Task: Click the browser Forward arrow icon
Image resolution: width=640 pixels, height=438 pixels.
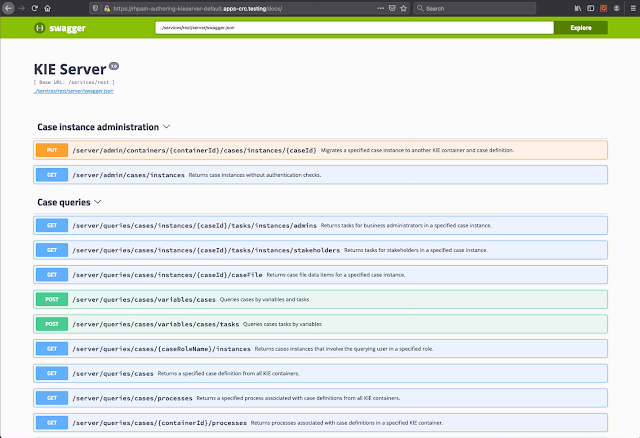Action: 22,8
